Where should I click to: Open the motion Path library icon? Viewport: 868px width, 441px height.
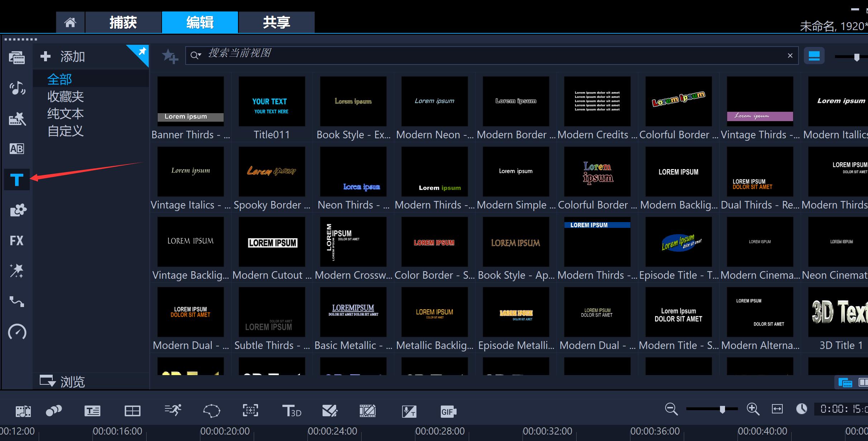click(17, 301)
